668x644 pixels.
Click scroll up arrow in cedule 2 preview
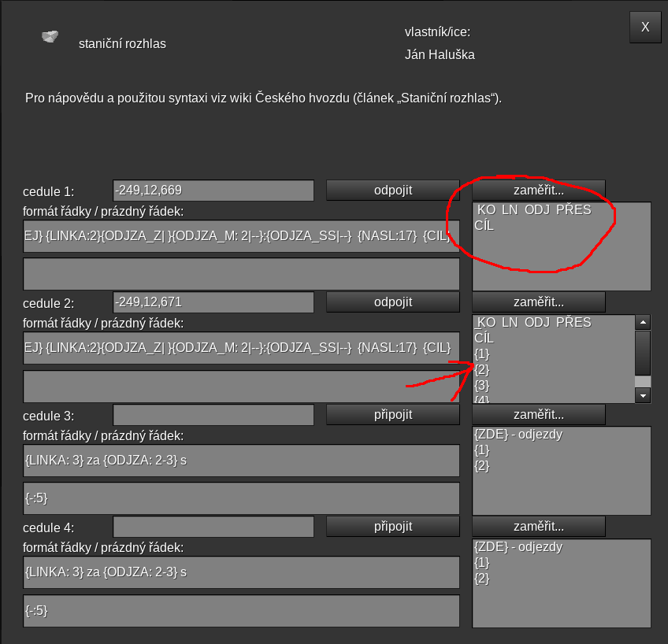point(643,322)
